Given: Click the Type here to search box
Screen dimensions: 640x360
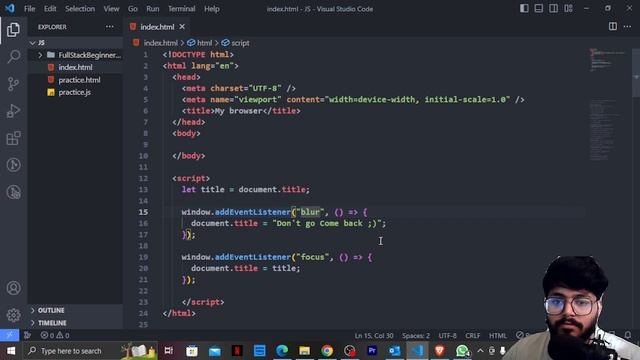Looking at the screenshot, I should 91,351.
